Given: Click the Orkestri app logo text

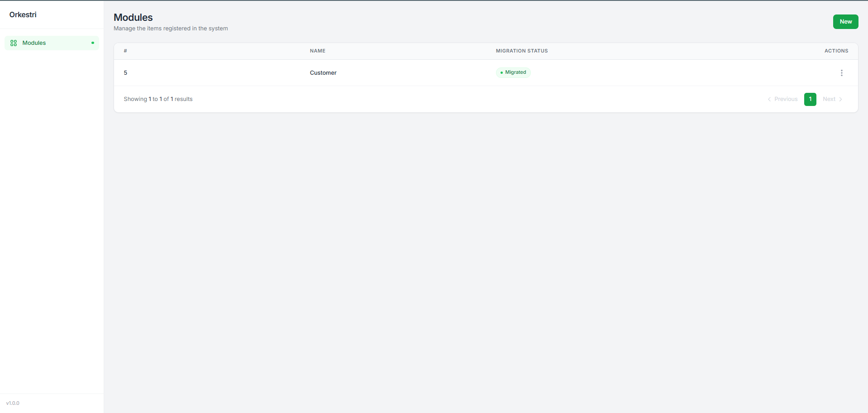Looking at the screenshot, I should tap(23, 14).
